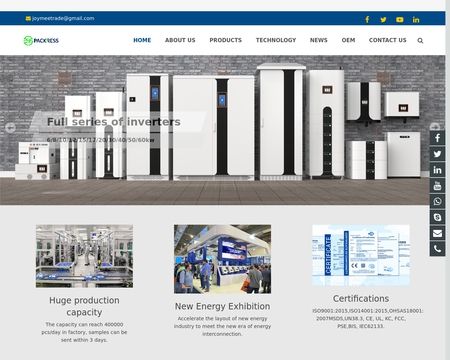Image resolution: width=450 pixels, height=360 pixels.
Task: Click the joymeetrade@gmail.com email link
Action: point(63,18)
